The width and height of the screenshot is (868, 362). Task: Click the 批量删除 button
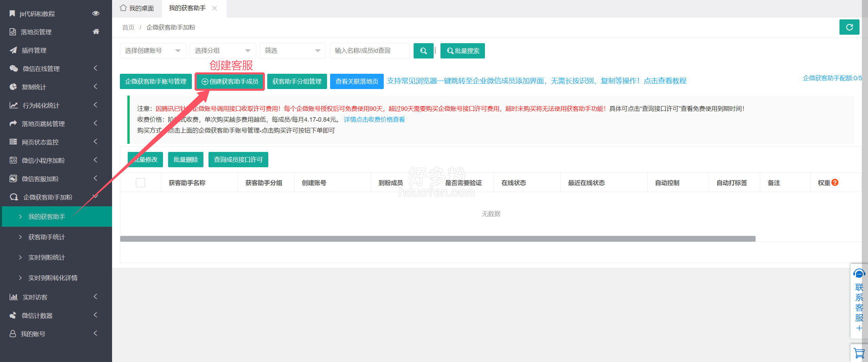tap(186, 159)
